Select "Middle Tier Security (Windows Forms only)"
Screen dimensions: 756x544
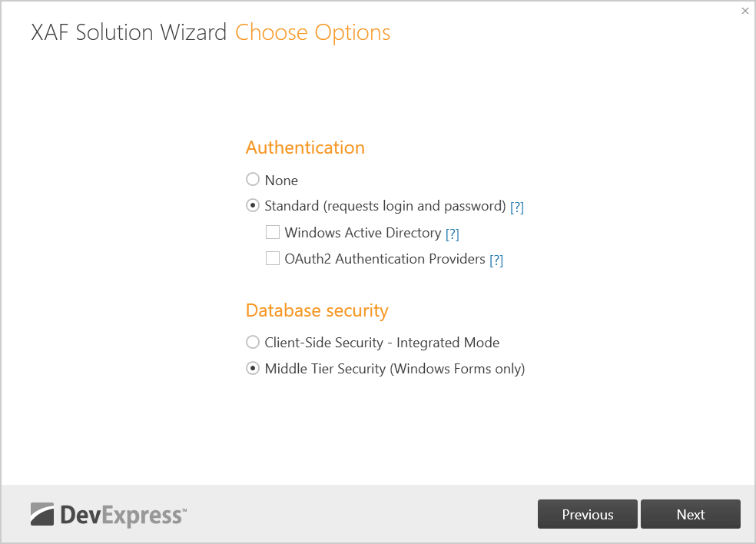pos(253,368)
